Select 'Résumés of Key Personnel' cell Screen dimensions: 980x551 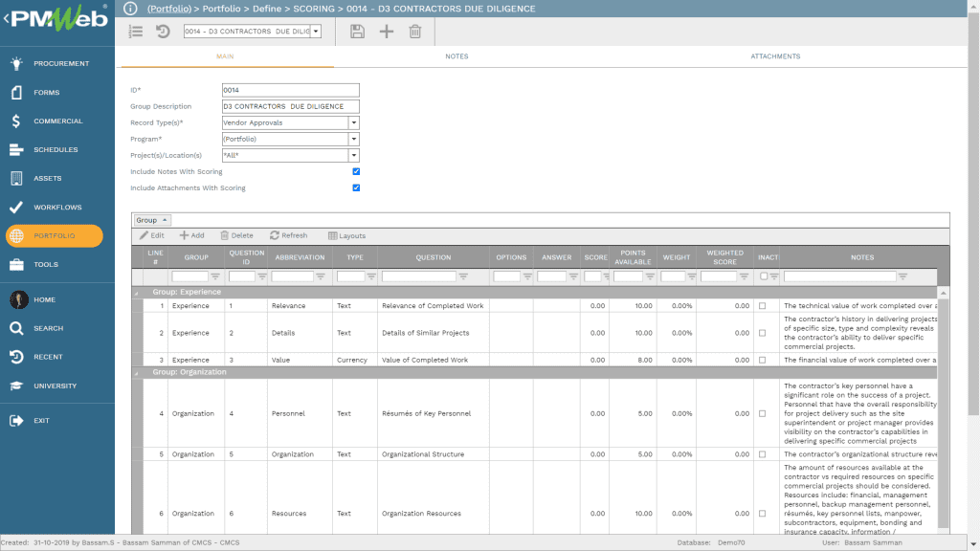434,413
